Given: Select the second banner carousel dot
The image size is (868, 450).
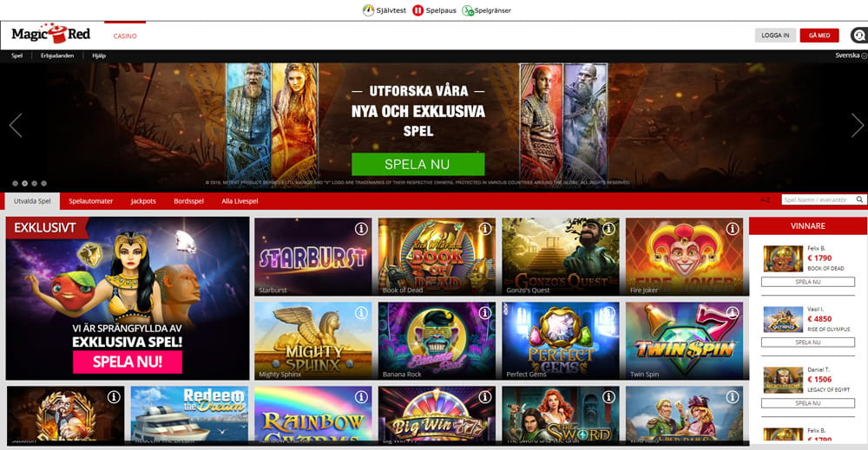Looking at the screenshot, I should 24,183.
